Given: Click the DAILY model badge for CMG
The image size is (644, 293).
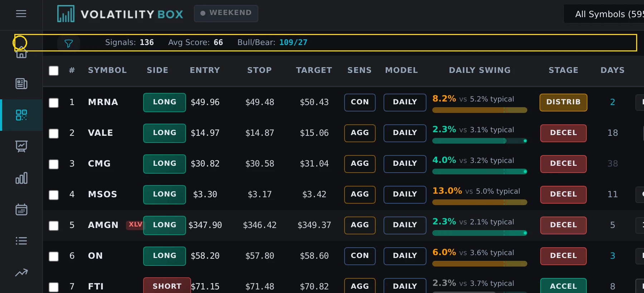Looking at the screenshot, I should point(405,164).
